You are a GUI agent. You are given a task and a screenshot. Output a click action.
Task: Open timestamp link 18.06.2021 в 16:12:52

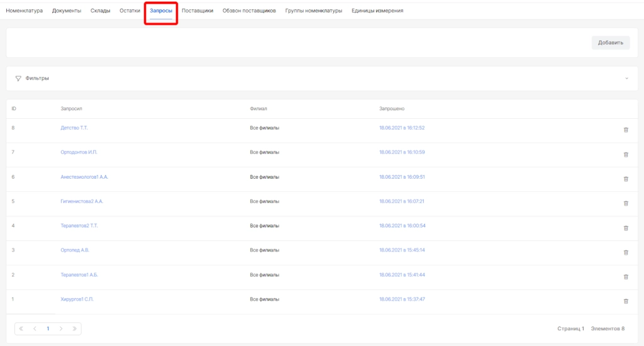402,128
